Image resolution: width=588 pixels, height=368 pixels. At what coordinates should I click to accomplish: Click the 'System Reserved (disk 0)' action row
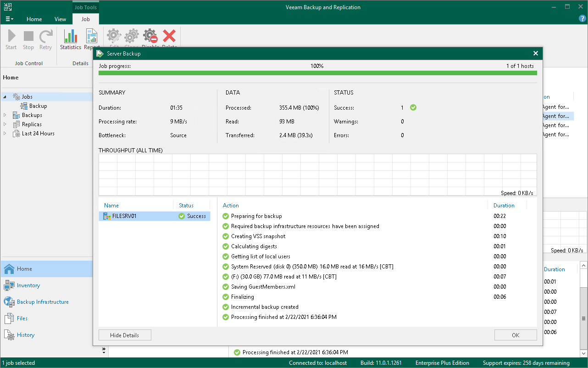tap(312, 267)
